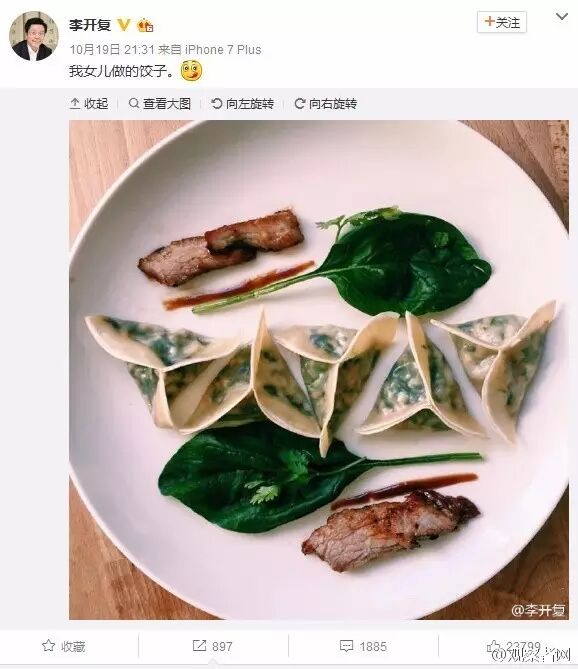This screenshot has height=669, width=578.
Task: Click the iPhone 7 Plus source link
Action: (223, 50)
